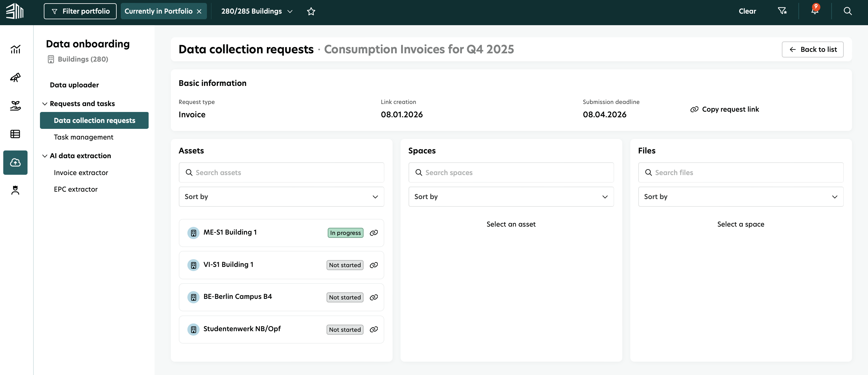Open the plant-in-hand sustainability sidebar icon
Viewport: 868px width, 375px height.
point(15,105)
